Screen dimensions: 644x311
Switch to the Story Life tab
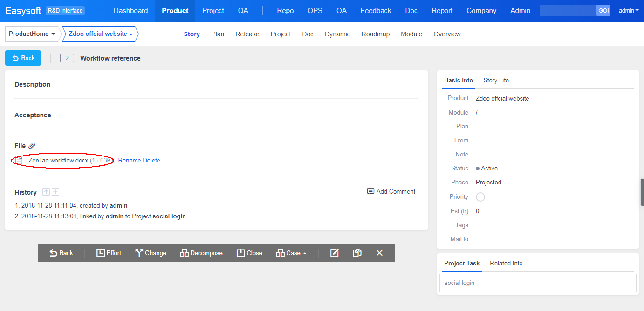pos(496,80)
